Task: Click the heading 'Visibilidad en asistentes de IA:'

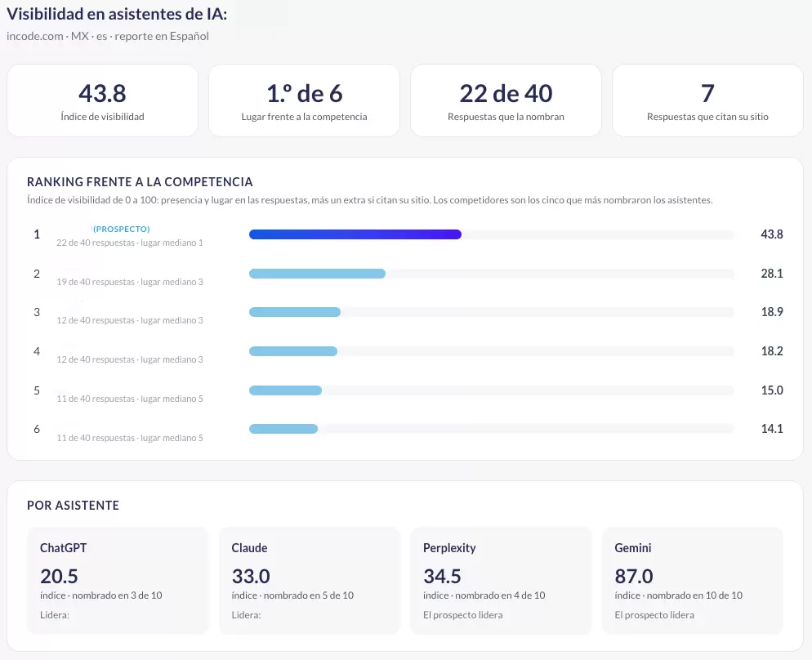Action: tap(117, 14)
